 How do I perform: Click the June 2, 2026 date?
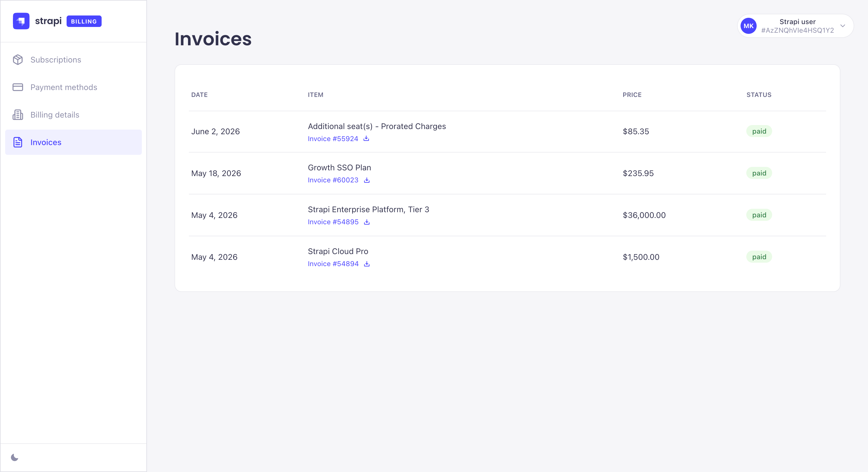(x=215, y=132)
